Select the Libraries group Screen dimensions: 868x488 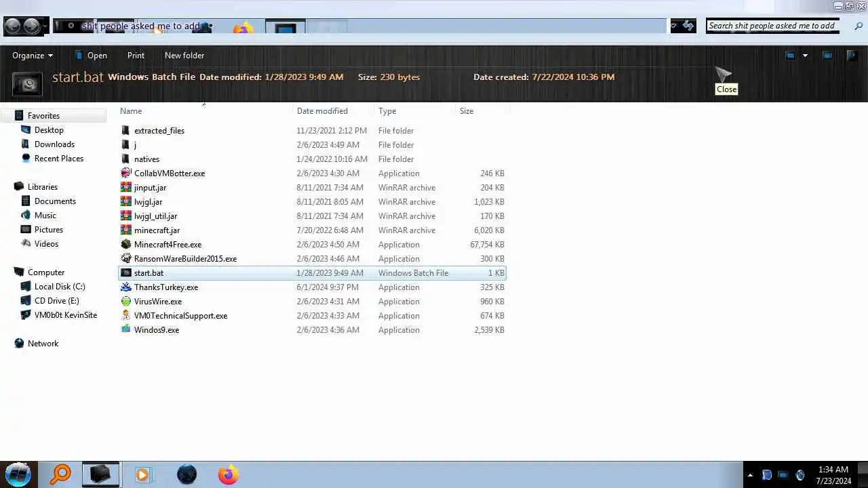pyautogui.click(x=42, y=187)
